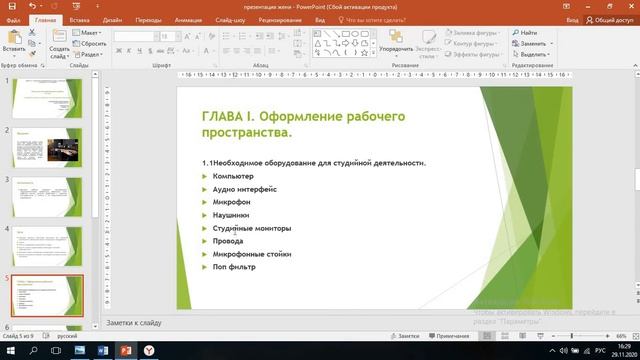Click the taskbar search magnifier
640x360 pixels.
(33, 351)
